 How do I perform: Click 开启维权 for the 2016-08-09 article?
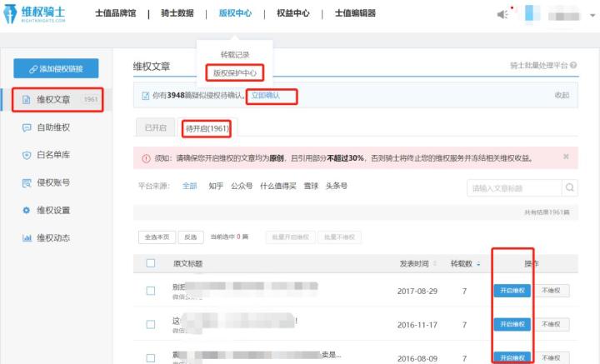pos(512,357)
